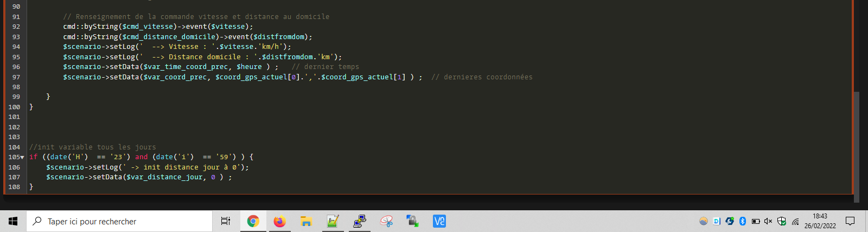The image size is (868, 232).
Task: Click the '// dernier temps' comment
Action: point(325,67)
